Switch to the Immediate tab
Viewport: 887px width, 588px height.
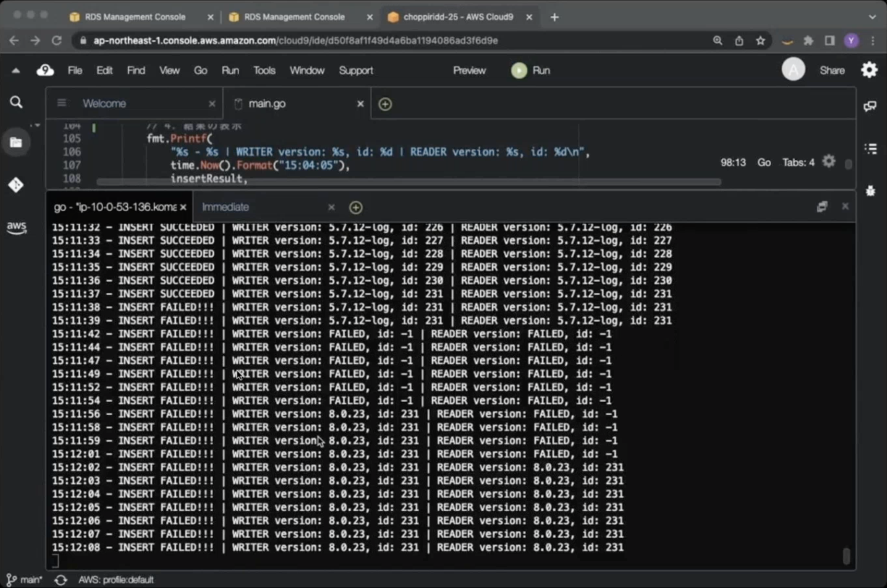pos(225,207)
